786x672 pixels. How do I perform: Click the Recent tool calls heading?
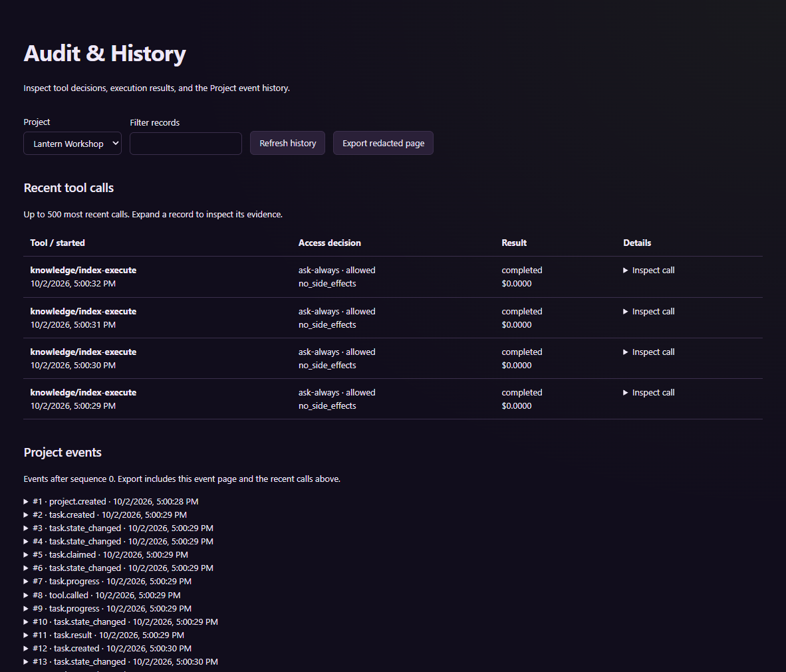tap(68, 188)
